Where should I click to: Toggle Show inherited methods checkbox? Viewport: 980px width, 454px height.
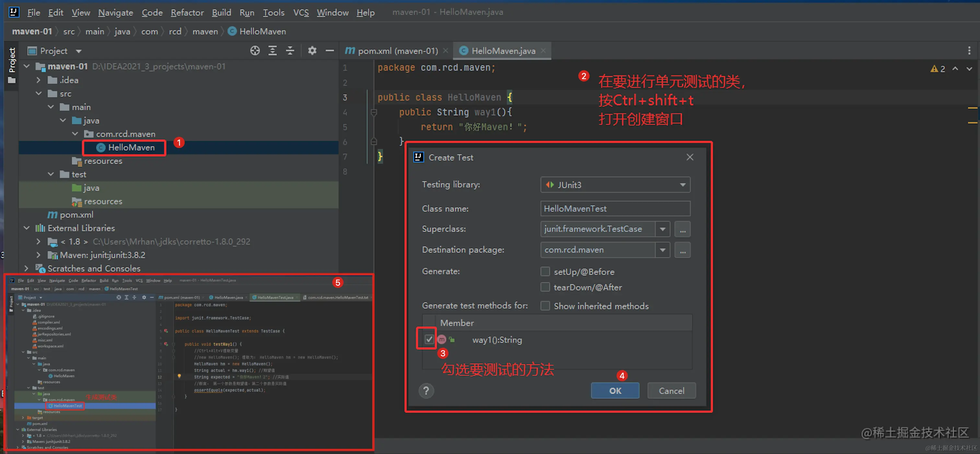(545, 306)
